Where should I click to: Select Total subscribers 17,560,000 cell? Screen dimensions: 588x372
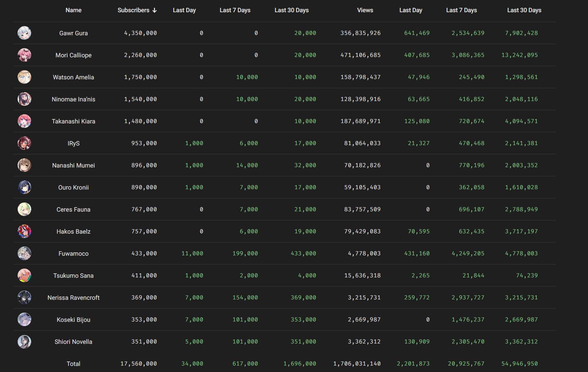tap(139, 364)
